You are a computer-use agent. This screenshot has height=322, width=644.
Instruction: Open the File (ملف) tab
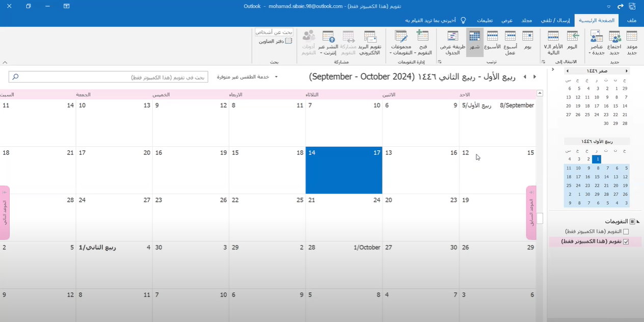(631, 20)
